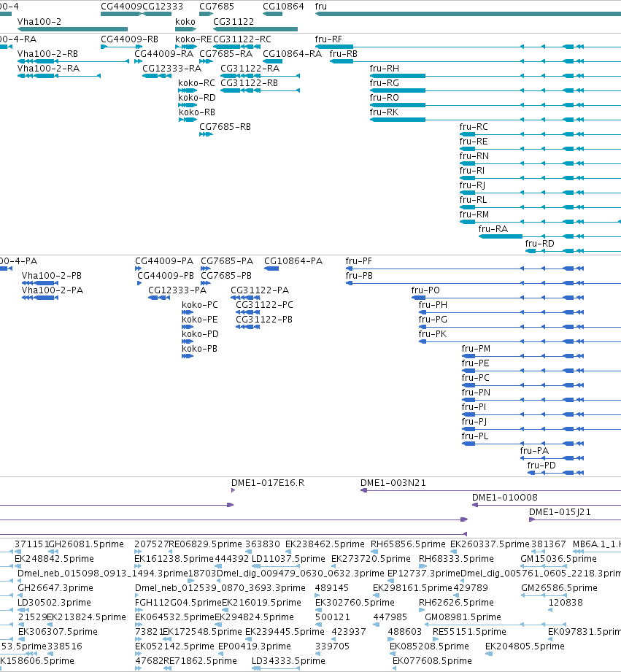The image size is (621, 672).
Task: Select EST EK204805.5prime
Action: point(525,646)
